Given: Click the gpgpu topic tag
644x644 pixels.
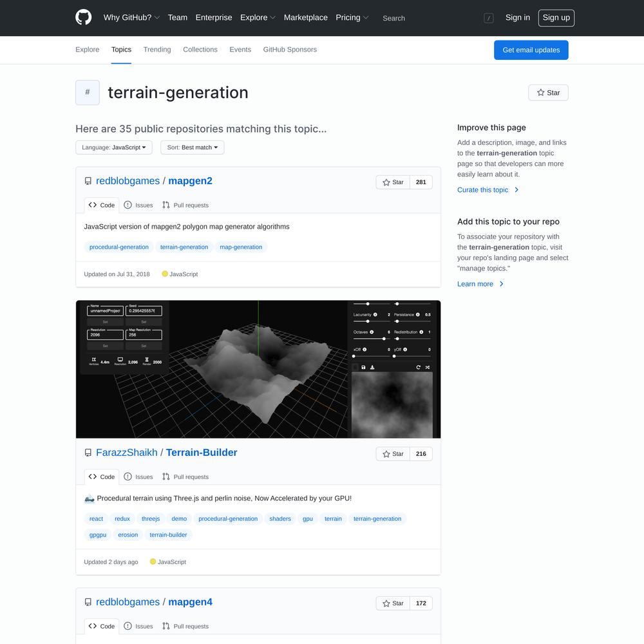Looking at the screenshot, I should click(98, 535).
